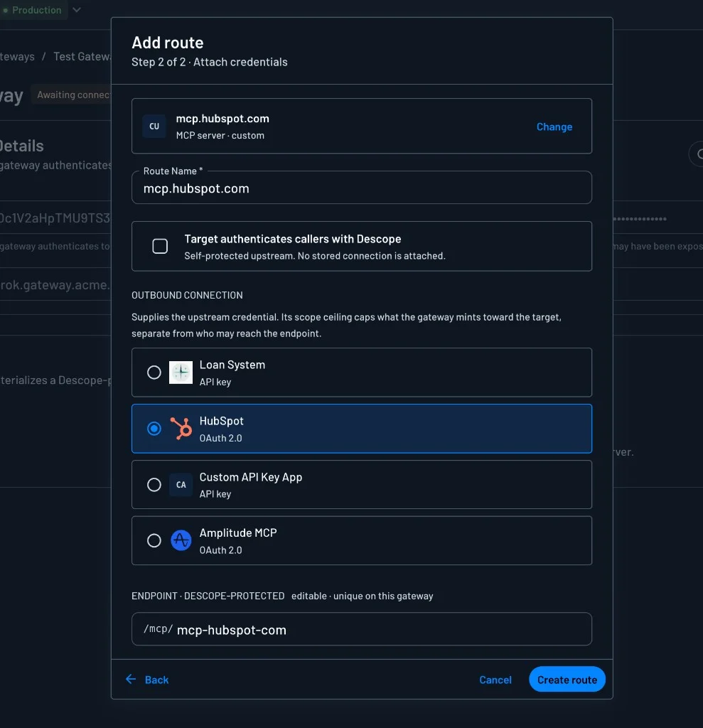
Task: Cancel the Add route dialog
Action: (x=495, y=680)
